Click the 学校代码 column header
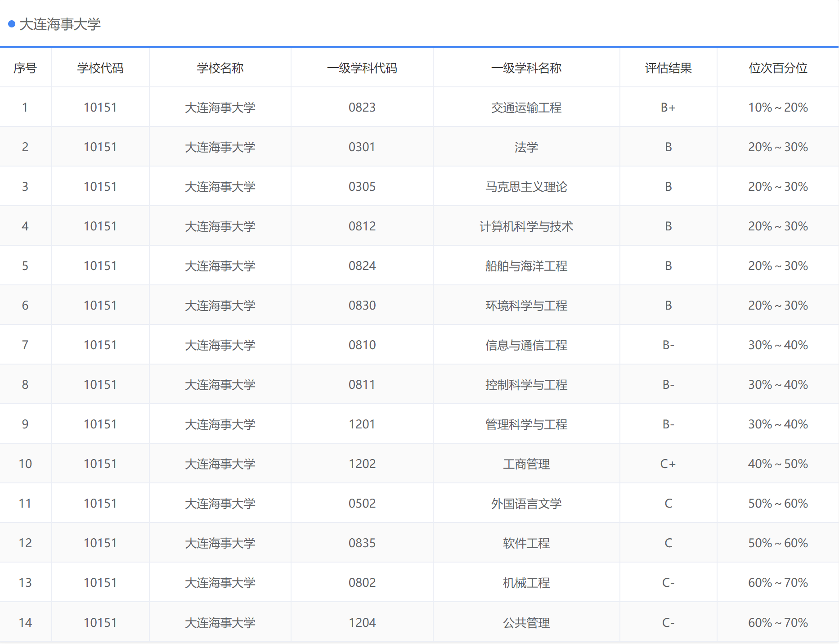 100,68
